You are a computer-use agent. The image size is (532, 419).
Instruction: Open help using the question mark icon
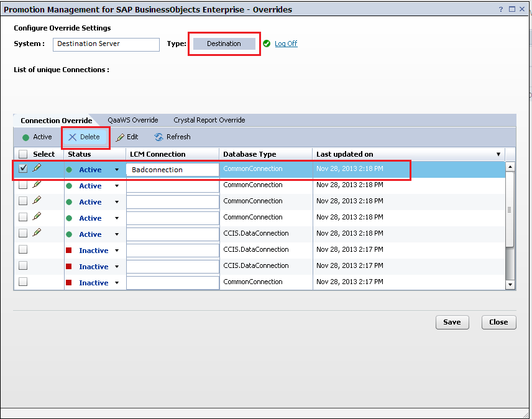tap(501, 9)
